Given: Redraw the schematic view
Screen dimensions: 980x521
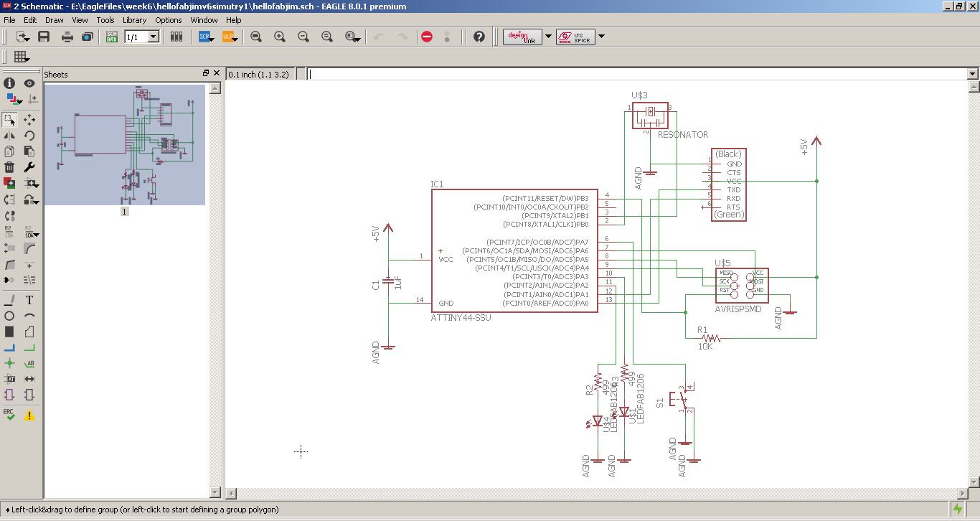Looking at the screenshot, I should pos(327,37).
